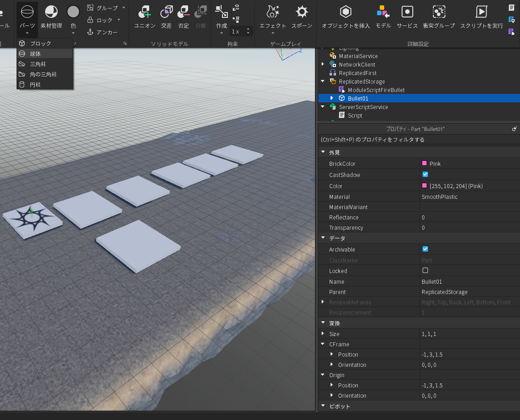Uncheck the Archivable checkbox
Screen dimensions: 520x420
(x=425, y=249)
